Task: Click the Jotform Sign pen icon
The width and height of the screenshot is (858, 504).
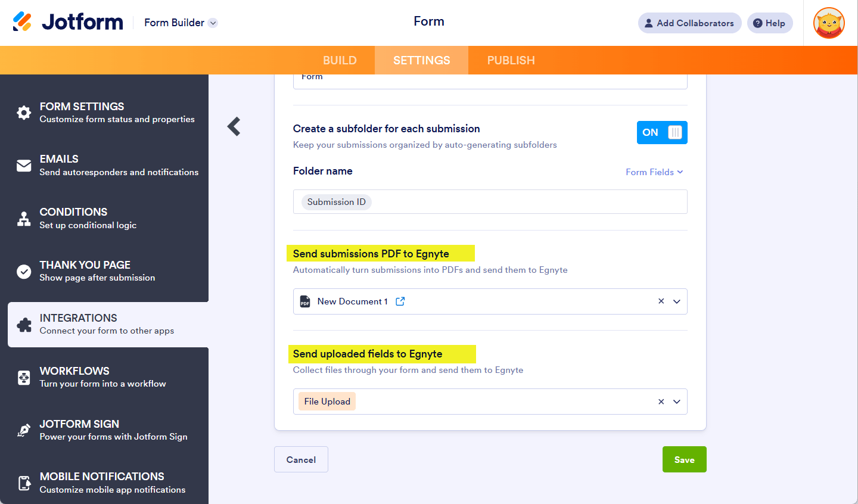Action: click(x=24, y=430)
